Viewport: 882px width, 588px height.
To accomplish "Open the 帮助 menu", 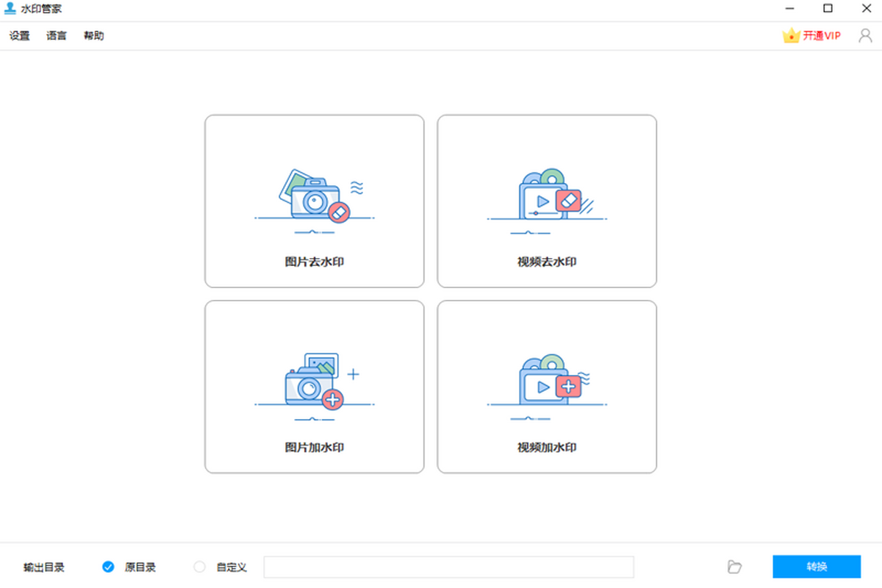I will [93, 35].
